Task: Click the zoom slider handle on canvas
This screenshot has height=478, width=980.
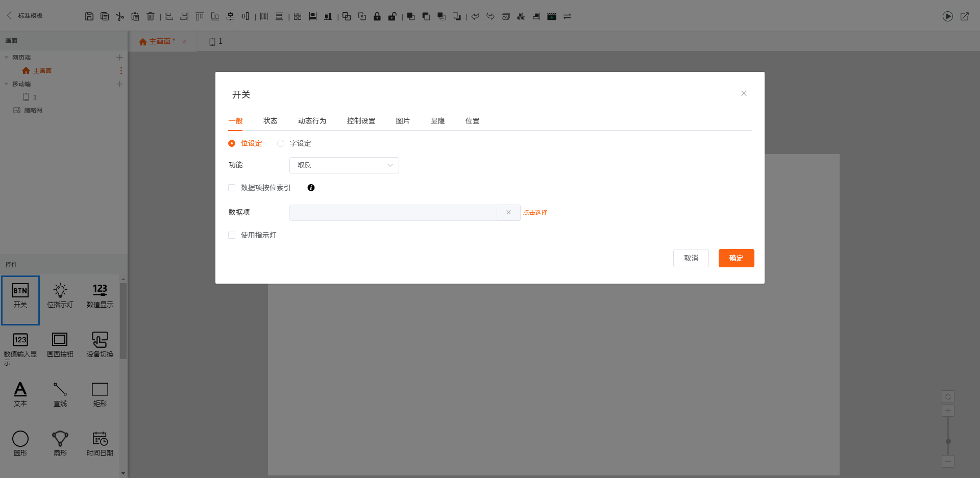Action: pos(948,441)
